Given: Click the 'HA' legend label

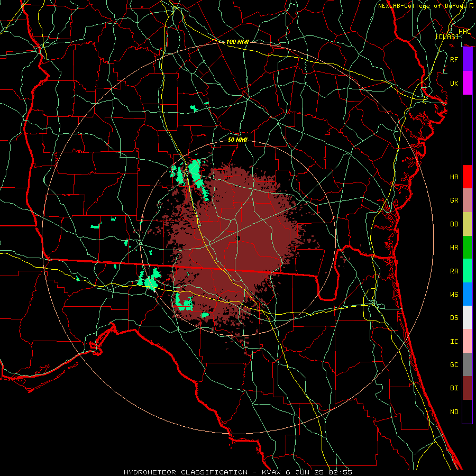Looking at the screenshot, I should pyautogui.click(x=454, y=177).
